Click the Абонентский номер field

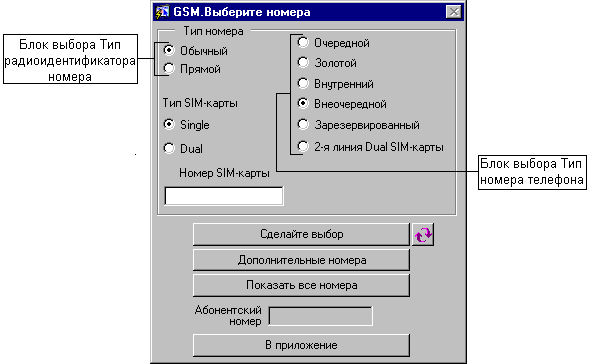pyautogui.click(x=321, y=316)
